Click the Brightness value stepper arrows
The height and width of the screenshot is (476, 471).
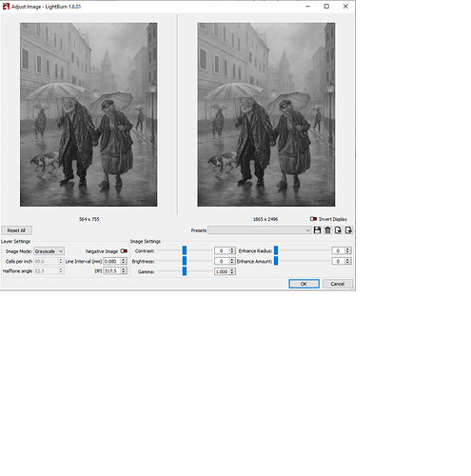[x=232, y=261]
